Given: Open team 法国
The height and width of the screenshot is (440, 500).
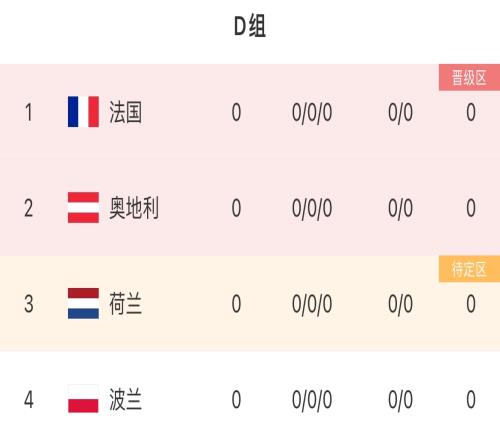Looking at the screenshot, I should [126, 112].
